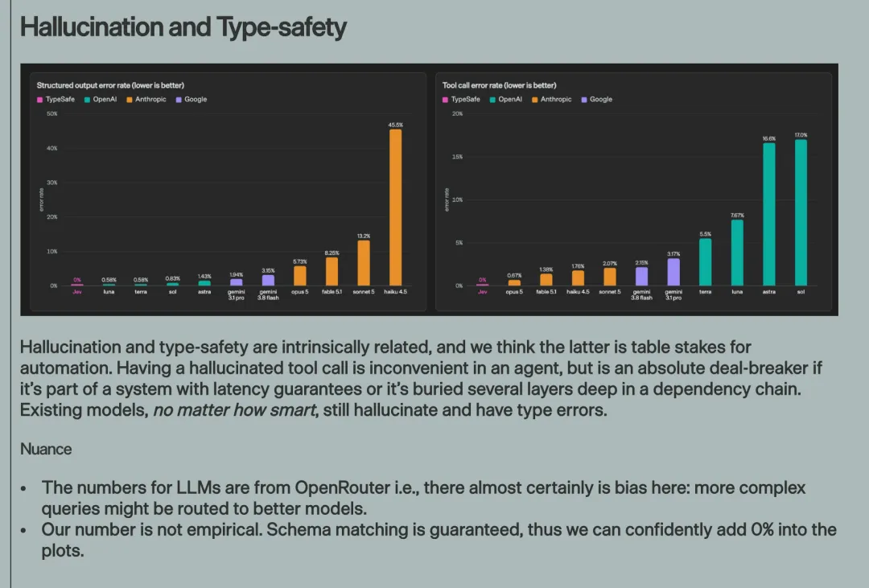The width and height of the screenshot is (869, 588).
Task: Select the opus 5 bar labeled 5.73%
Action: pos(300,276)
